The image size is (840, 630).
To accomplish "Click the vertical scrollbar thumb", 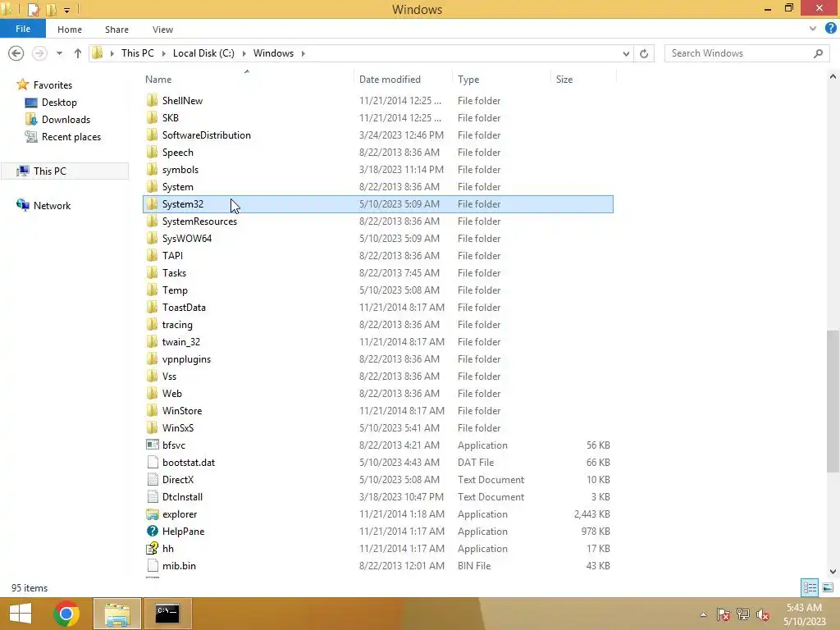I will (x=833, y=400).
